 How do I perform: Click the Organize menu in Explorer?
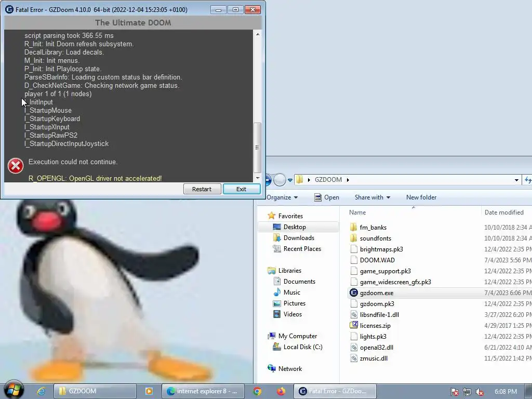(x=282, y=197)
